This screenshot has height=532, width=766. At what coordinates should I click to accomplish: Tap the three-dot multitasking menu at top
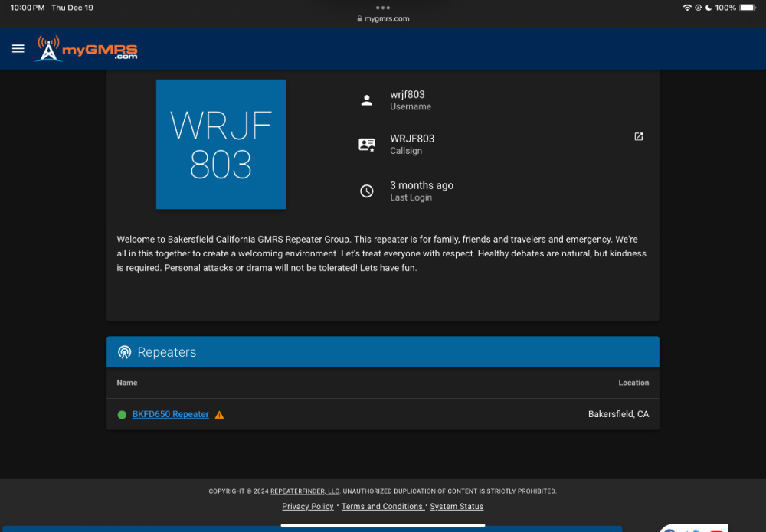point(383,8)
